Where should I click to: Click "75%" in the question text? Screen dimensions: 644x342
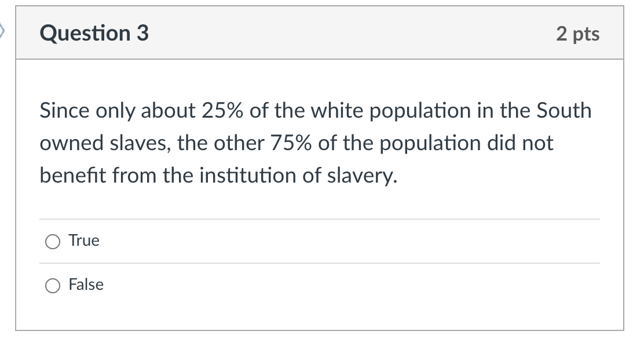coord(291,143)
